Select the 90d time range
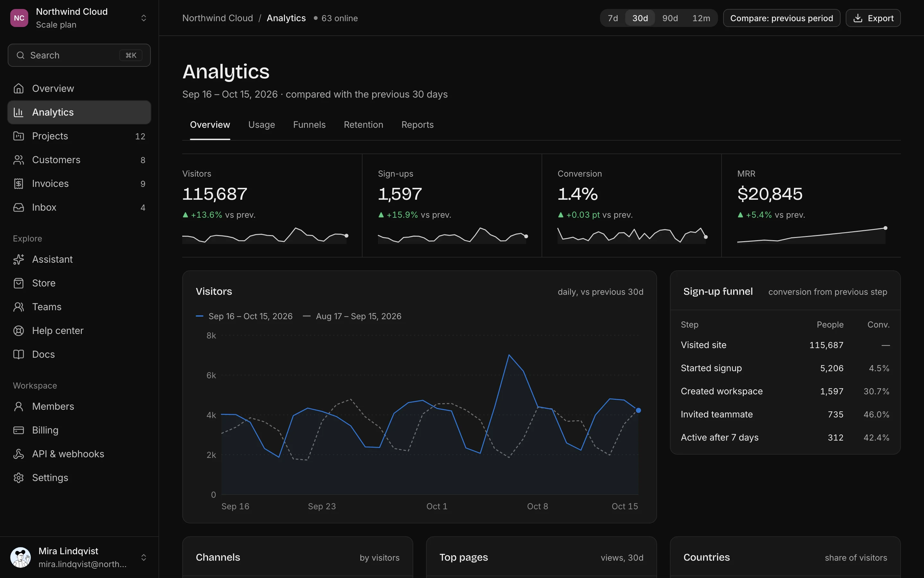The height and width of the screenshot is (578, 924). coord(670,18)
